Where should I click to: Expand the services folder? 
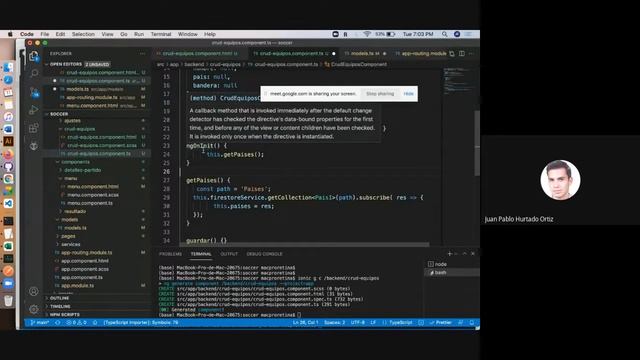pyautogui.click(x=71, y=244)
